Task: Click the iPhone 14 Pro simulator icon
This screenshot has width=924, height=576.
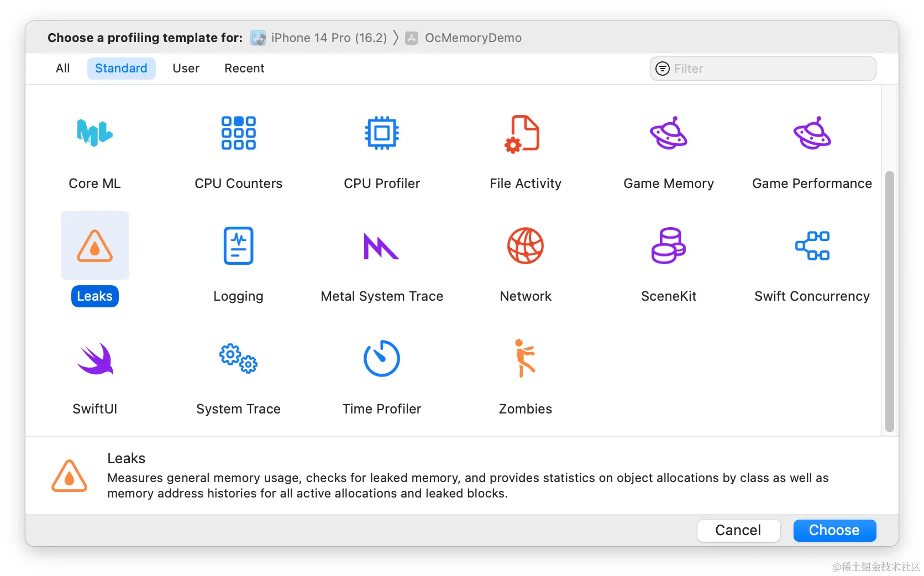Action: click(258, 38)
